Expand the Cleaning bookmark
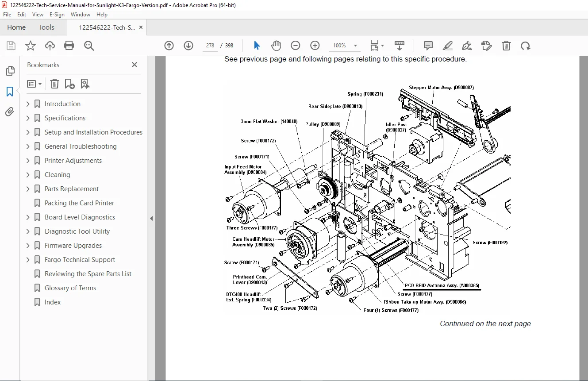This screenshot has height=381, width=588. [x=28, y=175]
